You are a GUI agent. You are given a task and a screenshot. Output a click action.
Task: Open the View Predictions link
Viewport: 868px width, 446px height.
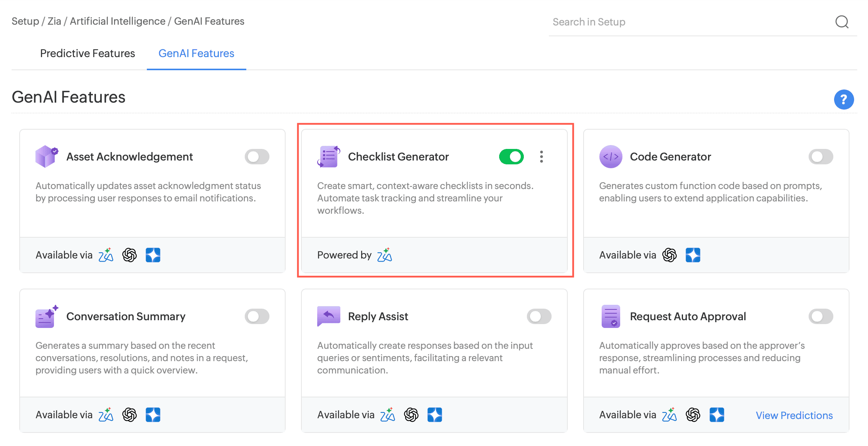coord(794,415)
